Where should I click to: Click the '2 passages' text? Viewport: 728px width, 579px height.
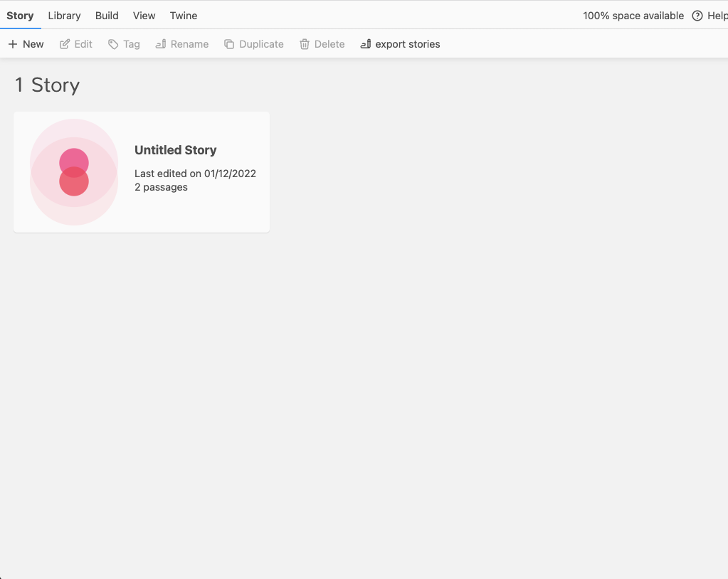[161, 187]
